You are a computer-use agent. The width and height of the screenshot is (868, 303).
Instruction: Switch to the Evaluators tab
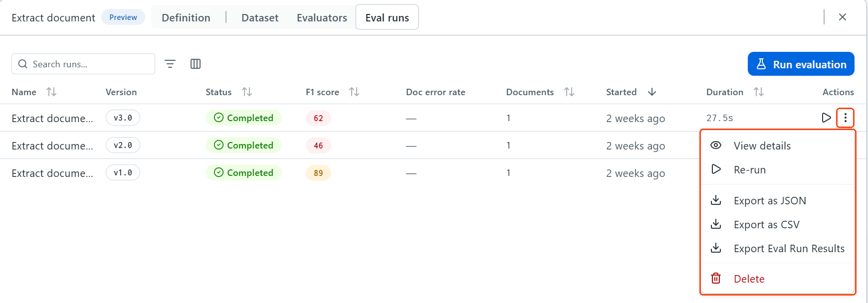point(322,17)
